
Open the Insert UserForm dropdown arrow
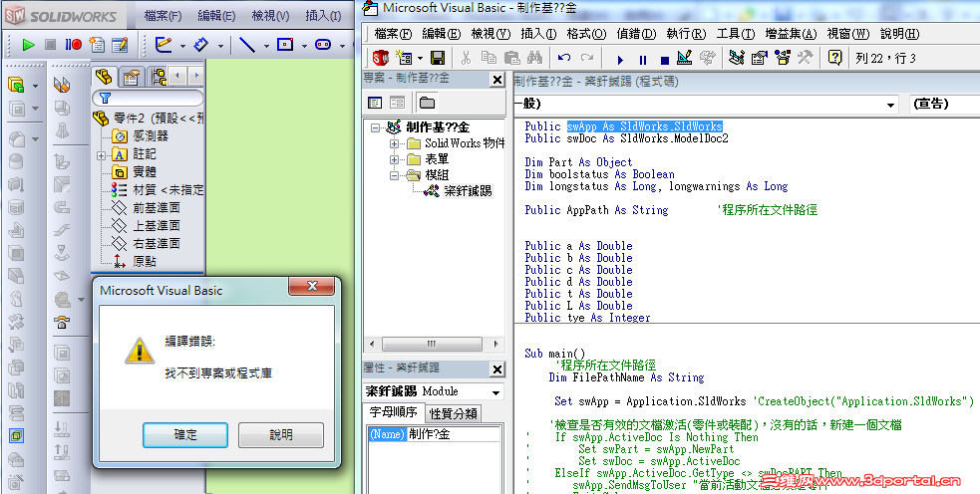(x=420, y=59)
